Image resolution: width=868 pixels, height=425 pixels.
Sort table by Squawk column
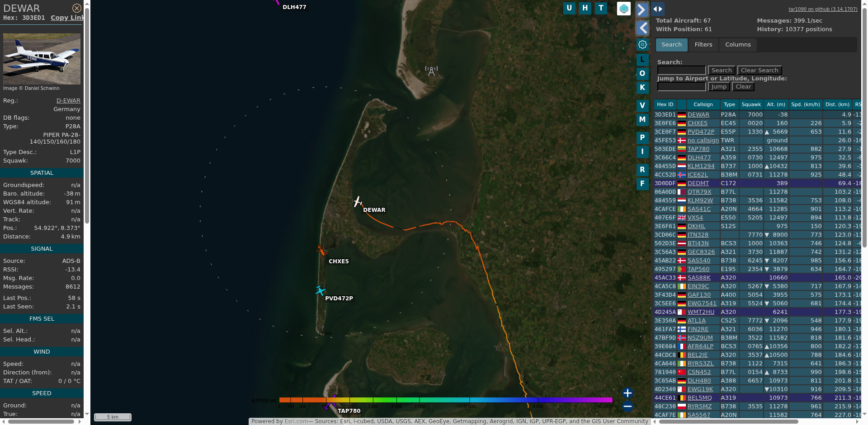751,105
